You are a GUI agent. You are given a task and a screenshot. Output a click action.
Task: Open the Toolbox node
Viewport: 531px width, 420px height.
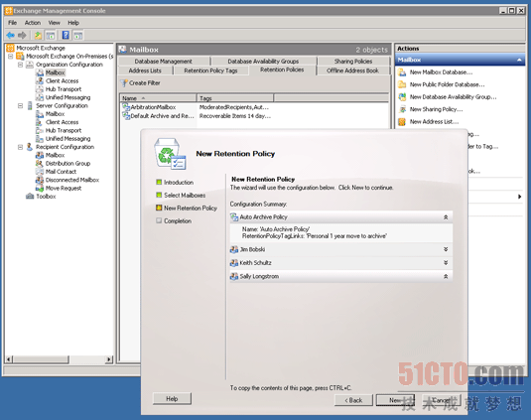(x=46, y=197)
